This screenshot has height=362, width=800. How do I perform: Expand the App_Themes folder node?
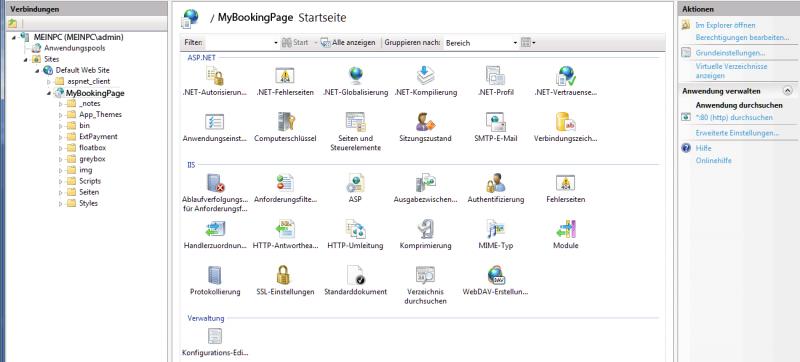click(x=60, y=115)
